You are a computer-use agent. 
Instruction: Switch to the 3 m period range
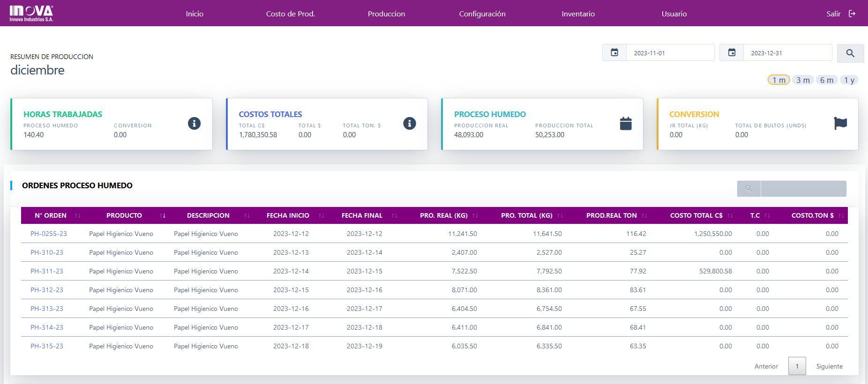(x=802, y=80)
